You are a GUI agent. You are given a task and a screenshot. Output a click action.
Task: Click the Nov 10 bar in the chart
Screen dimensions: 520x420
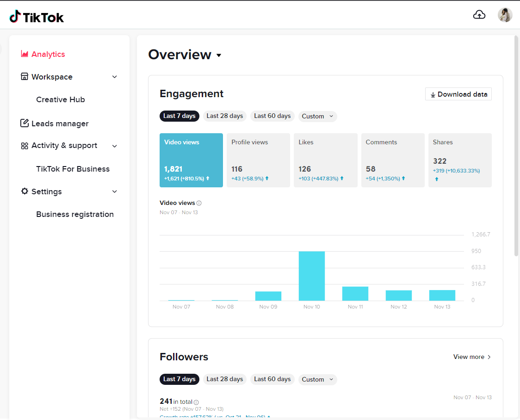point(312,276)
